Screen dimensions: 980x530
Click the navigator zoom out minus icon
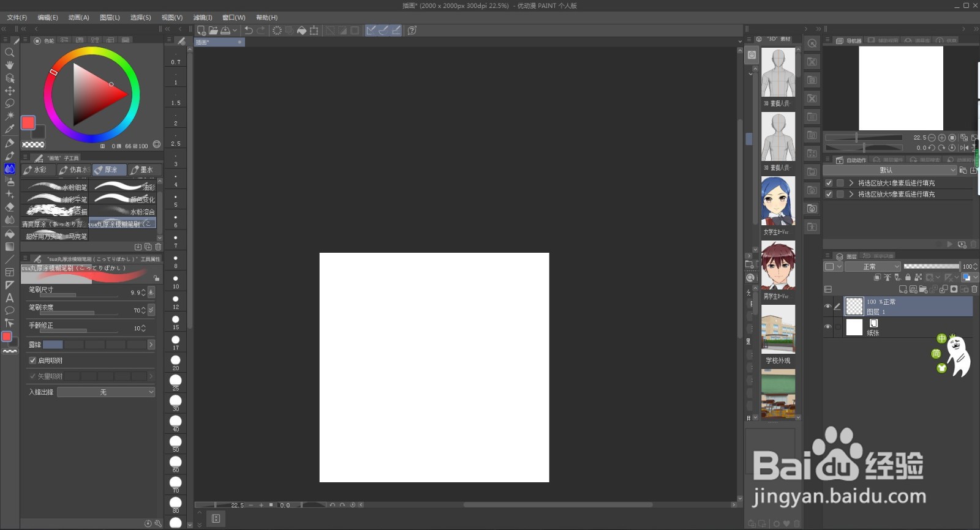click(932, 138)
